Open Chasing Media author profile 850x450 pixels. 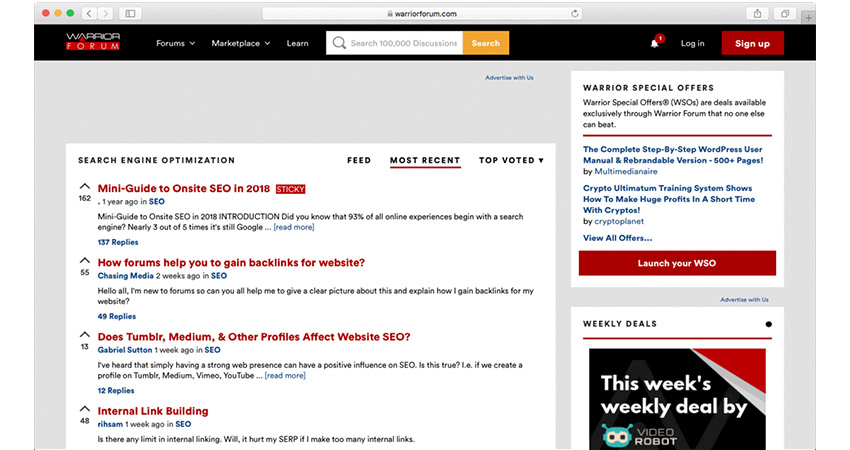[x=126, y=276]
